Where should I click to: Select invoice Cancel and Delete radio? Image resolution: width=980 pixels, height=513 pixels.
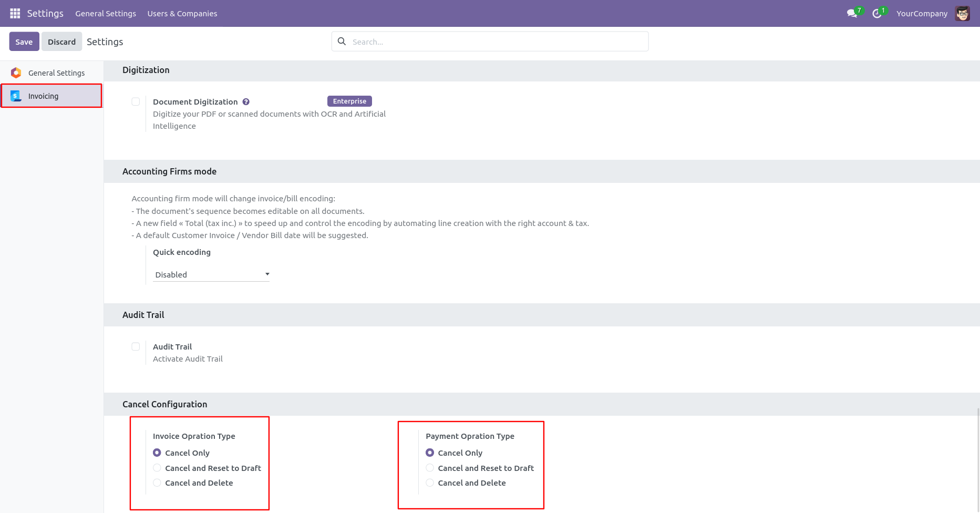click(x=157, y=483)
